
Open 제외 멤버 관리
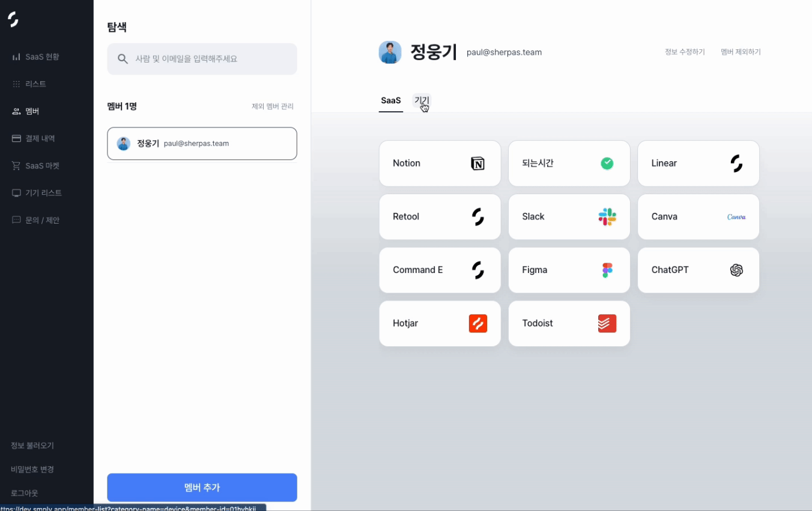[x=273, y=106]
